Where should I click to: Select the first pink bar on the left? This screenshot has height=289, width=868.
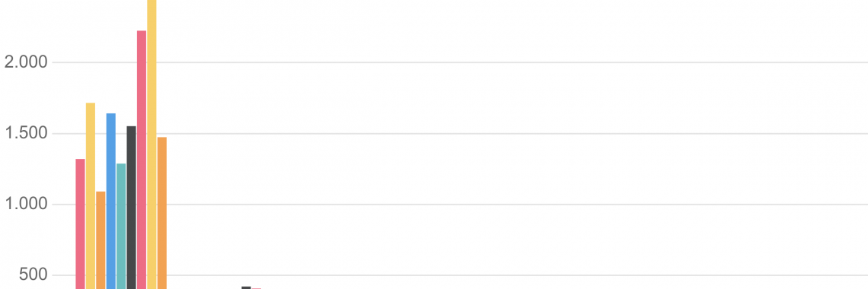click(x=80, y=224)
